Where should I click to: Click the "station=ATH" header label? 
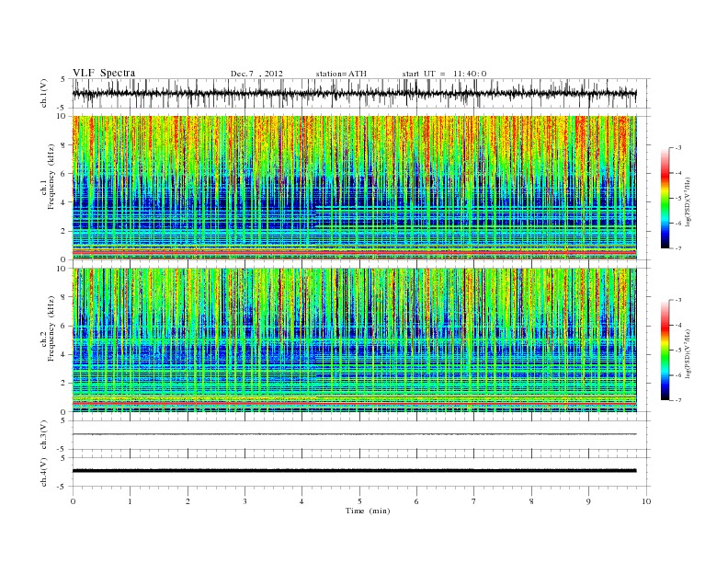click(x=341, y=74)
